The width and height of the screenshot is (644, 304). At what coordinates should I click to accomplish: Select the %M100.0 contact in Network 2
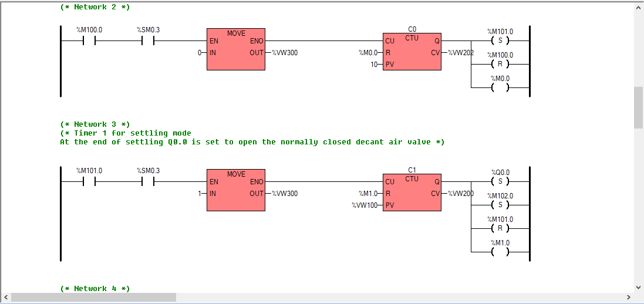pyautogui.click(x=89, y=41)
